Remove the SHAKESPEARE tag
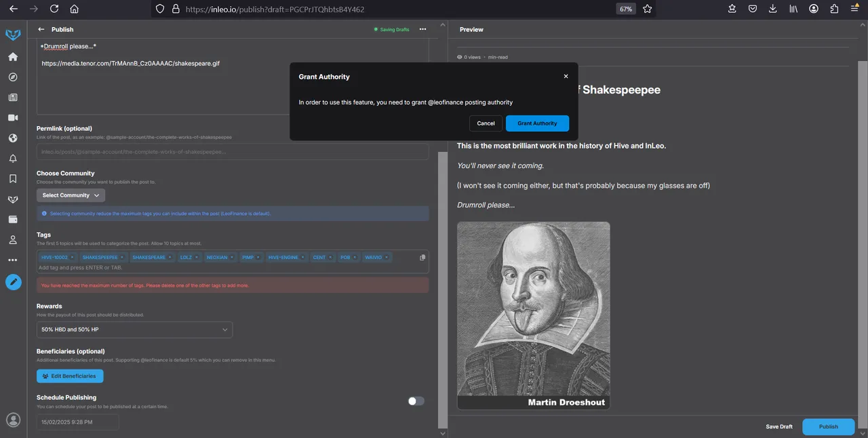Image resolution: width=868 pixels, height=438 pixels. click(170, 258)
